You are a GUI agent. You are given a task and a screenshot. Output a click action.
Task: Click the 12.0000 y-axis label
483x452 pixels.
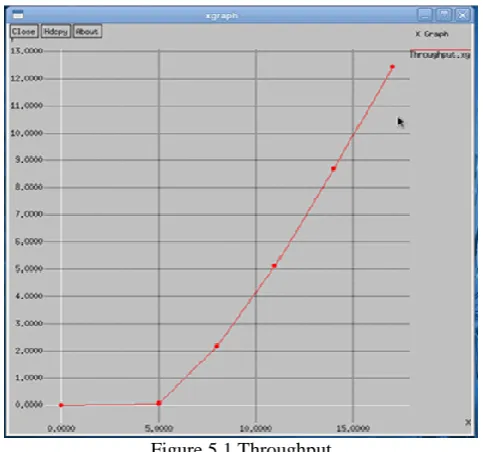click(x=27, y=78)
